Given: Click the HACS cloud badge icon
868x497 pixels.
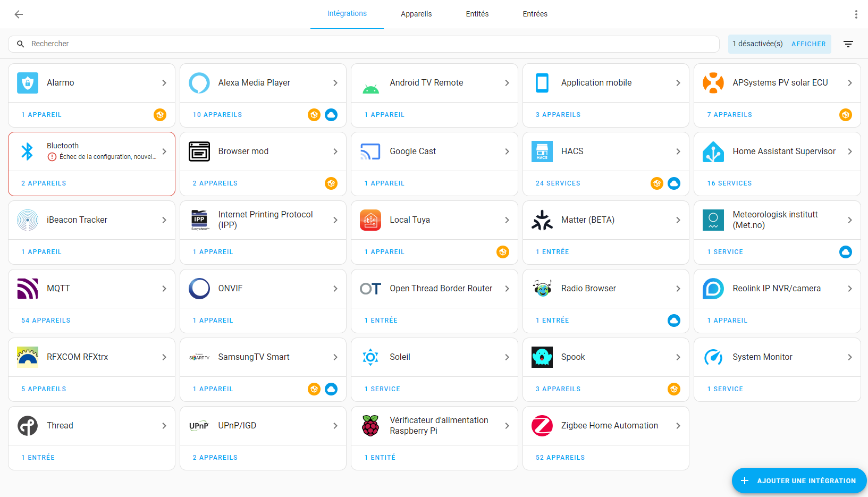Looking at the screenshot, I should [673, 183].
